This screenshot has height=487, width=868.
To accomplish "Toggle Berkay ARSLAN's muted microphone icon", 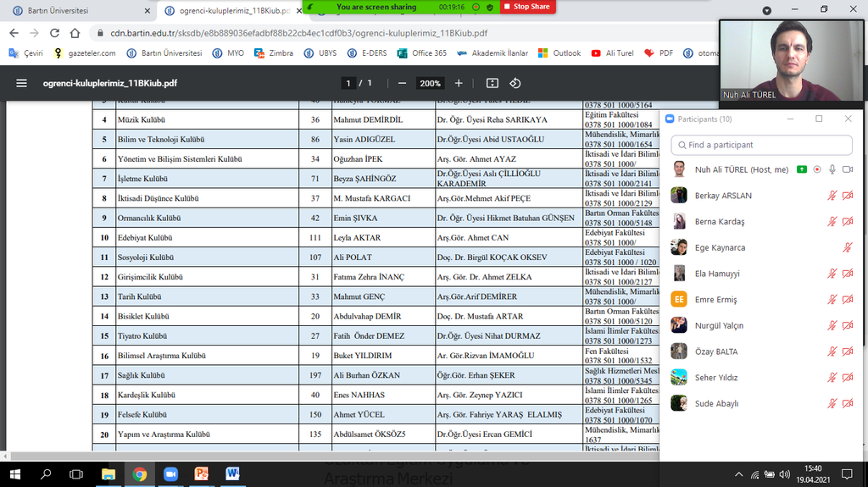I will point(832,196).
